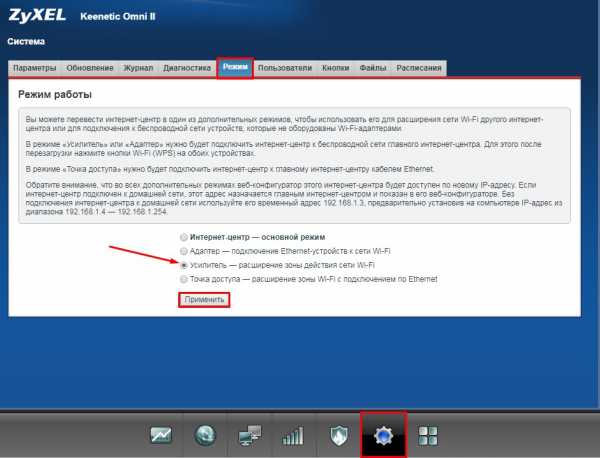600x458 pixels.
Task: Click the Усилитель mode label text
Action: coord(282,265)
